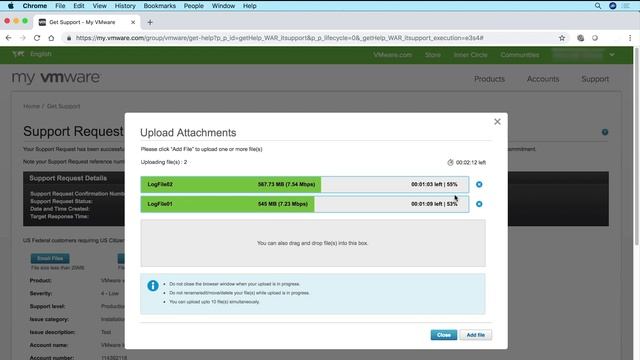This screenshot has height=360, width=640.
Task: Click the Communities link
Action: pos(520,55)
